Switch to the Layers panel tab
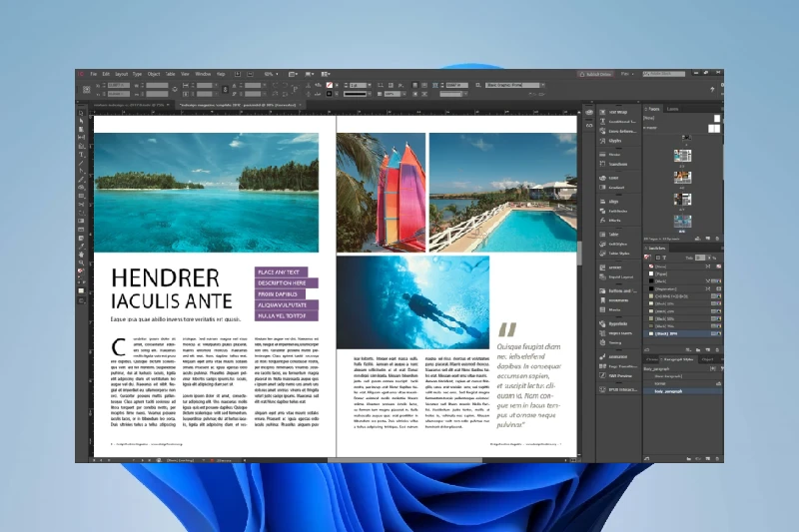 [673, 109]
